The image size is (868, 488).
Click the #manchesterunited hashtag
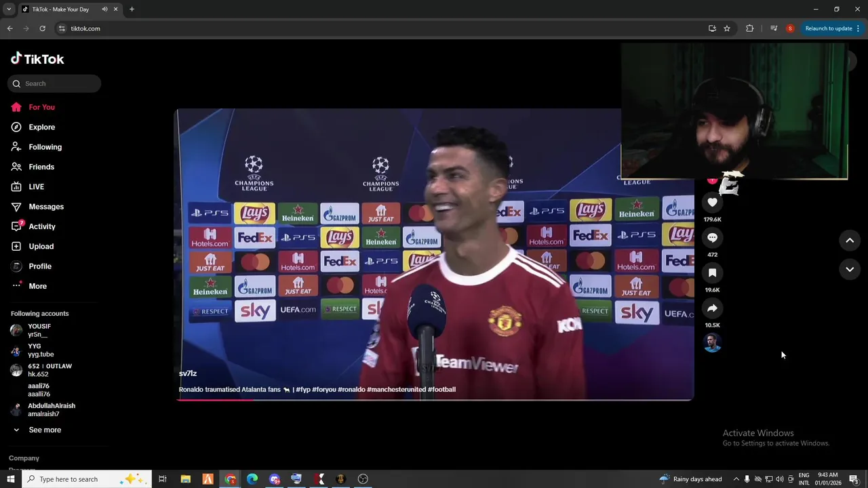(x=396, y=390)
